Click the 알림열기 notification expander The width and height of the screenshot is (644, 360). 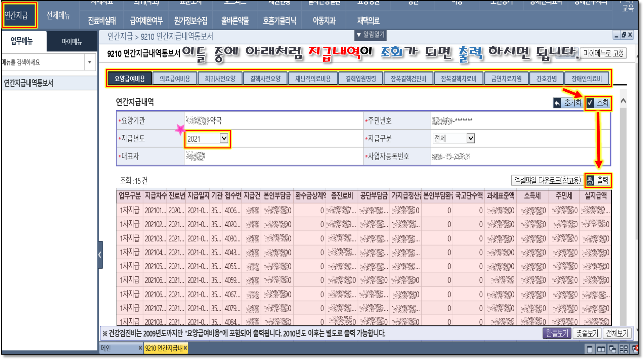click(x=370, y=35)
